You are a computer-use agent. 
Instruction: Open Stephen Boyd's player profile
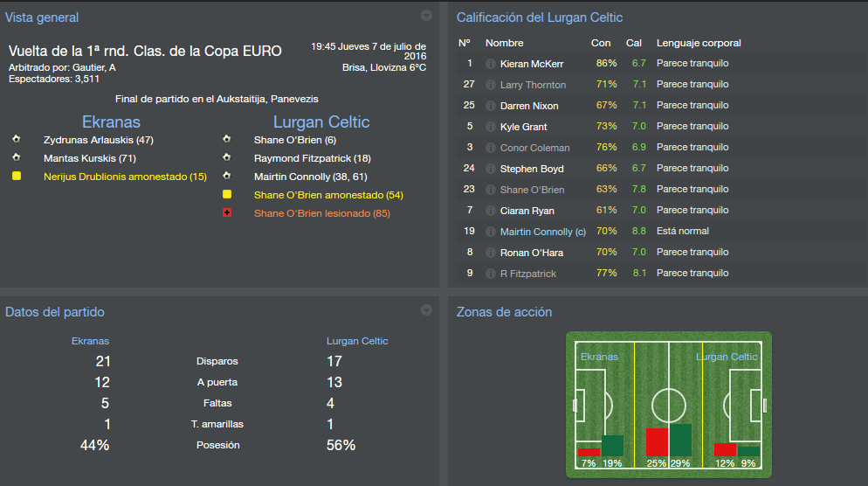[x=532, y=169]
